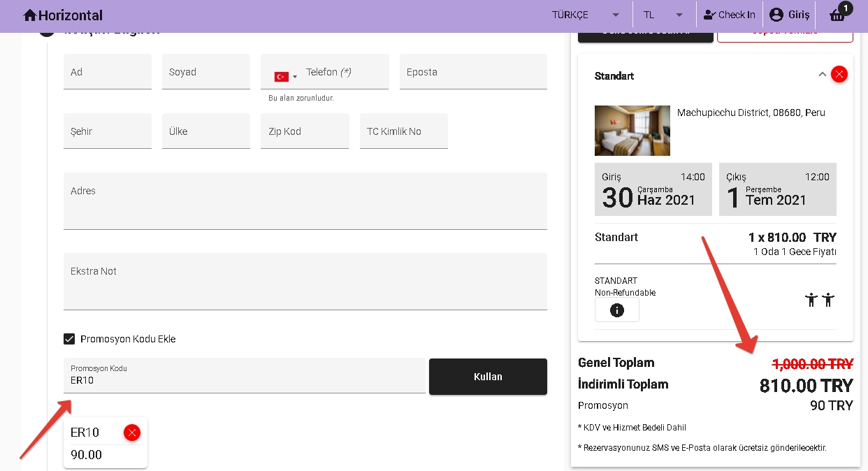
Task: Remove the Standart room with red X
Action: pyautogui.click(x=839, y=75)
